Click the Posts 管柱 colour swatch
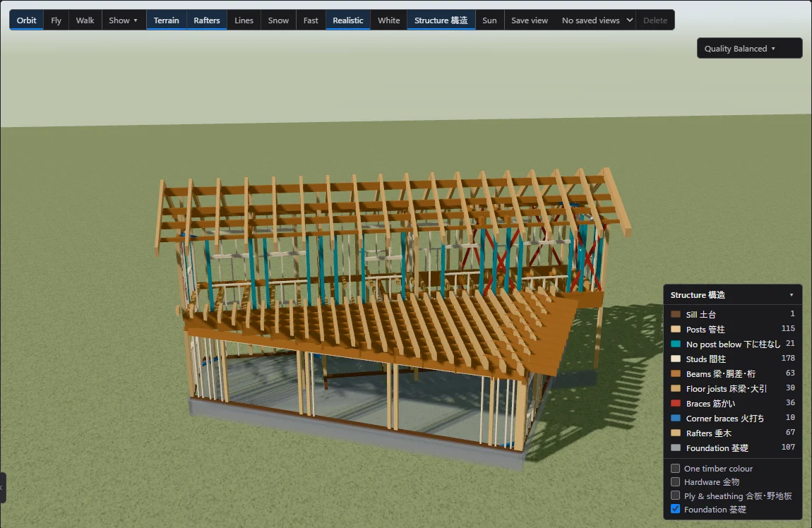The height and width of the screenshot is (528, 812). (x=676, y=329)
